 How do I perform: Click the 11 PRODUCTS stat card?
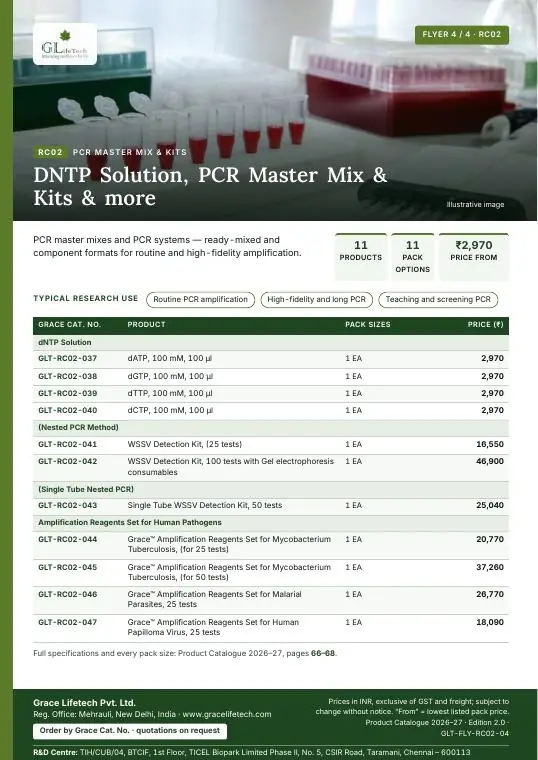(x=361, y=256)
